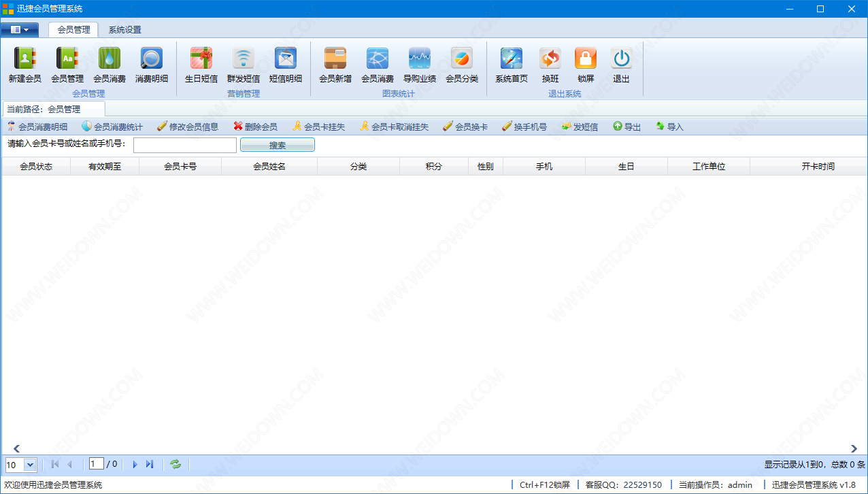This screenshot has height=494, width=868.
Task: Open 会员新增 chart statistics icon
Action: (x=335, y=65)
